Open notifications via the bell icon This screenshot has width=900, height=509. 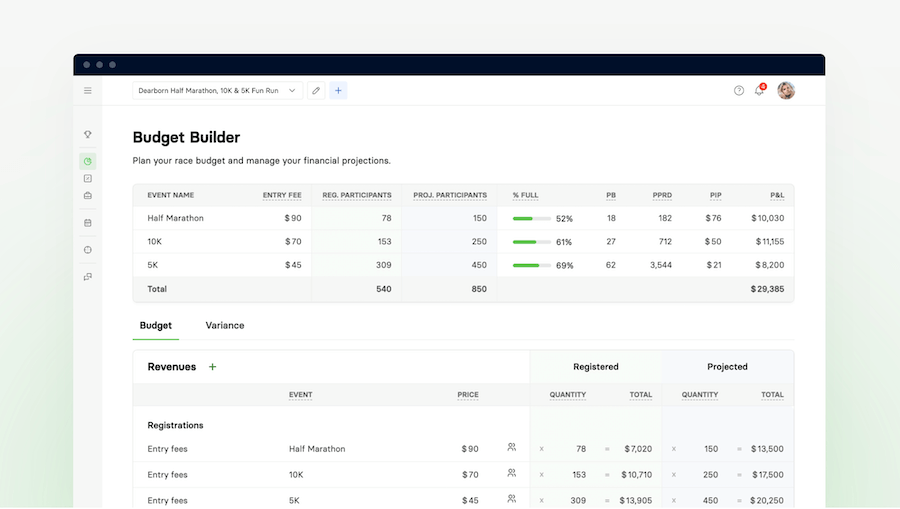pyautogui.click(x=759, y=91)
